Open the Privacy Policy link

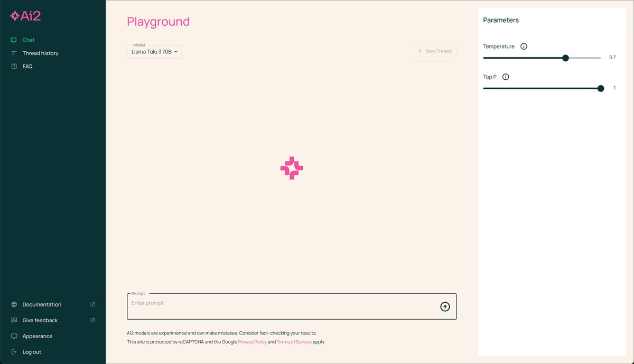[x=253, y=342]
